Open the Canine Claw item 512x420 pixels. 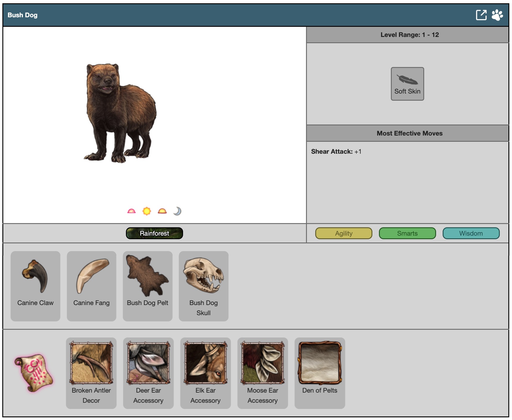(x=35, y=286)
